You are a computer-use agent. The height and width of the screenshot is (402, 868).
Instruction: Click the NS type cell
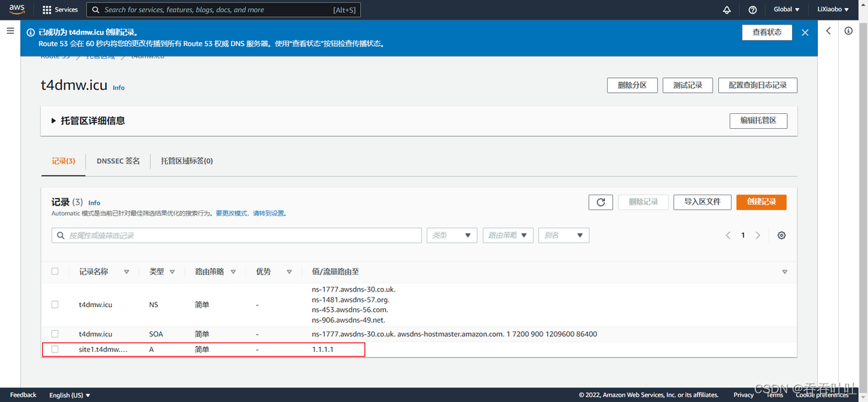pyautogui.click(x=154, y=305)
